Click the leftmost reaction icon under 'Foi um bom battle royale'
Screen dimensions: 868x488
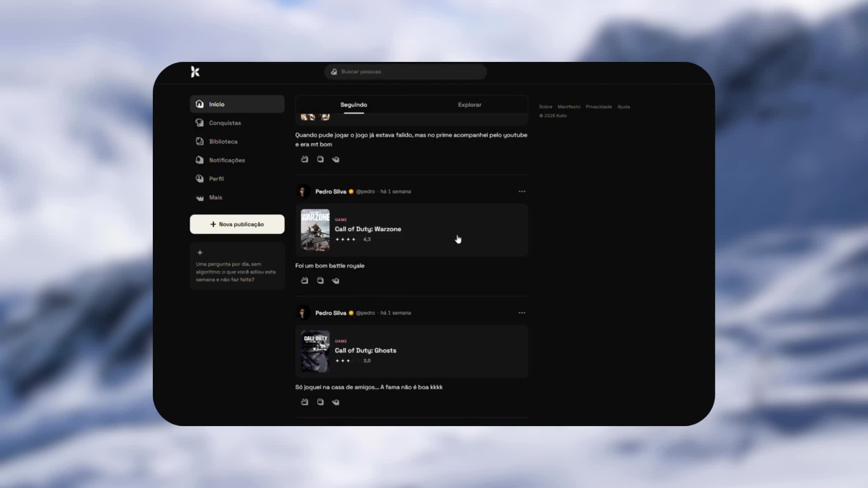(x=305, y=281)
